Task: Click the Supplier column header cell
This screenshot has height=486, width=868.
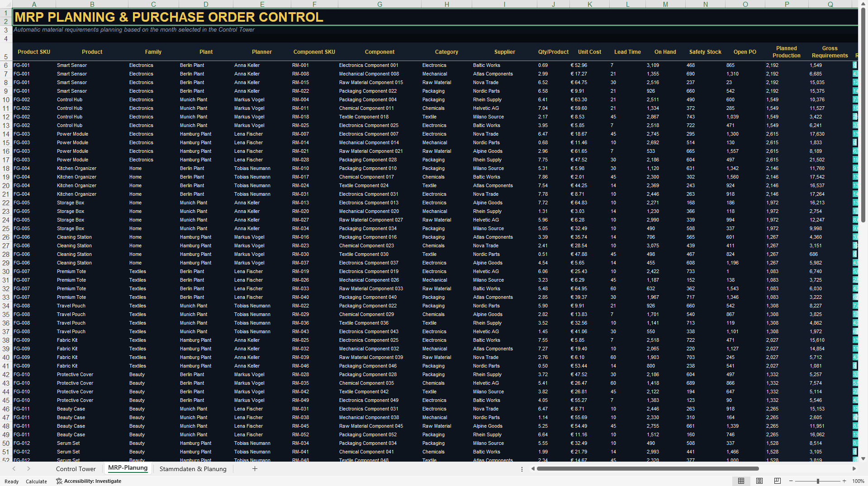Action: click(504, 52)
